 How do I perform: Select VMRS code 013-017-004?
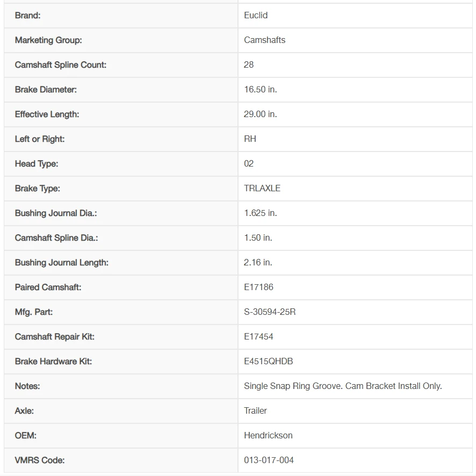pos(269,460)
